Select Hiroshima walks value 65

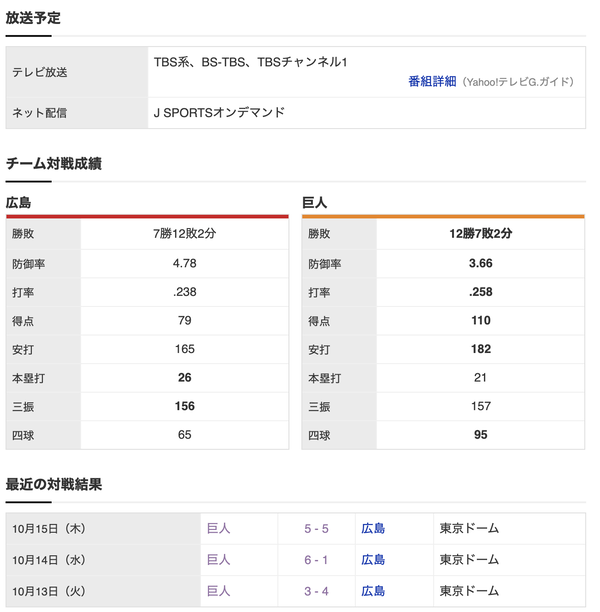(x=184, y=434)
